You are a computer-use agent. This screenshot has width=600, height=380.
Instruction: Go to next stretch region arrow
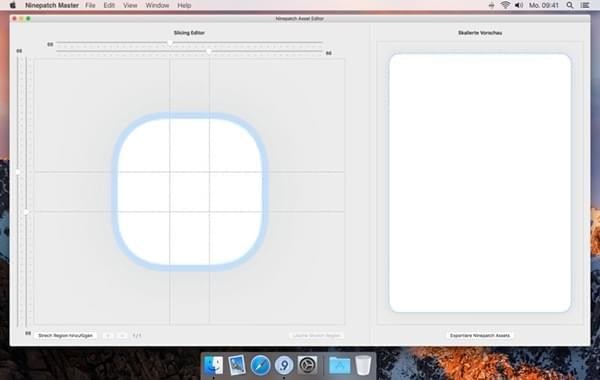122,336
